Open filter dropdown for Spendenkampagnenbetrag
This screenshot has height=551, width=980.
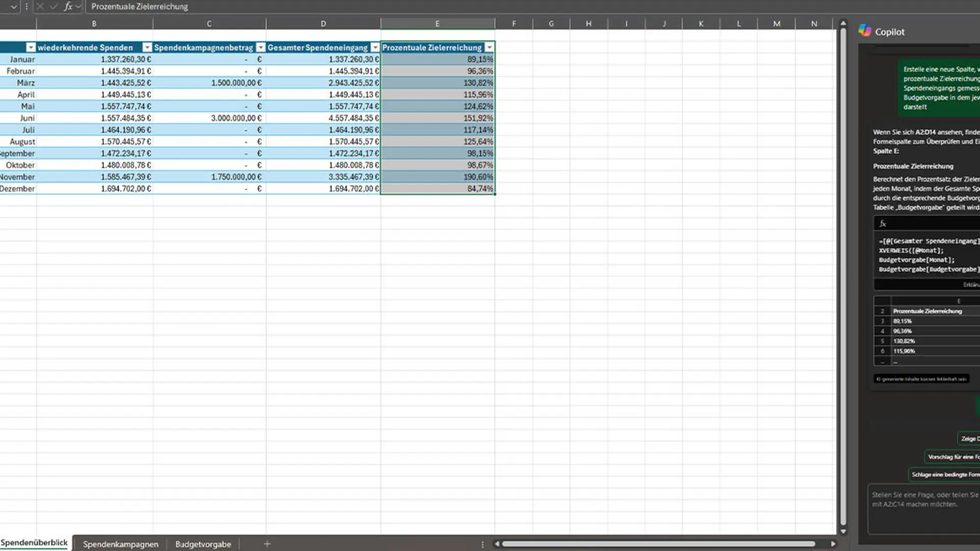click(x=261, y=47)
